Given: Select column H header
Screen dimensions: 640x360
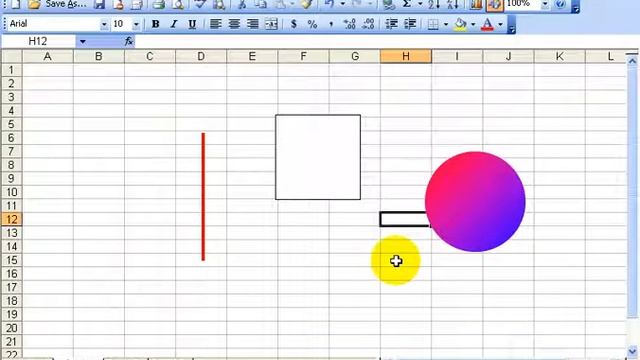Looking at the screenshot, I should [x=406, y=56].
